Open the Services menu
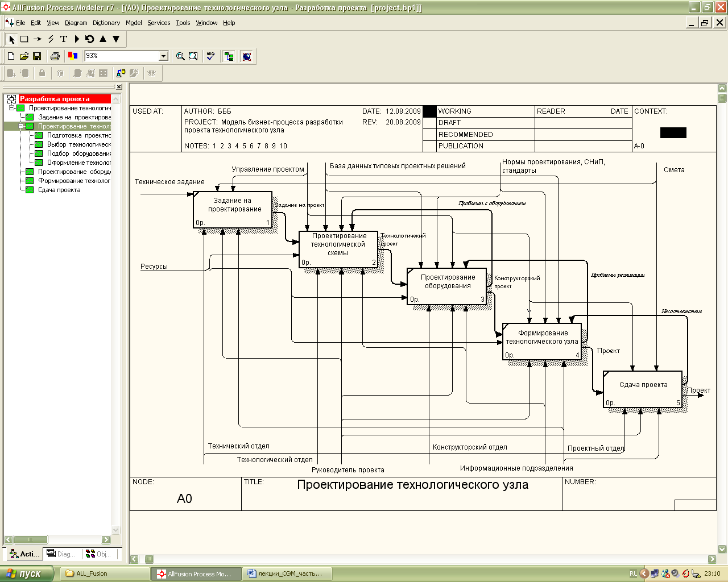 (159, 23)
